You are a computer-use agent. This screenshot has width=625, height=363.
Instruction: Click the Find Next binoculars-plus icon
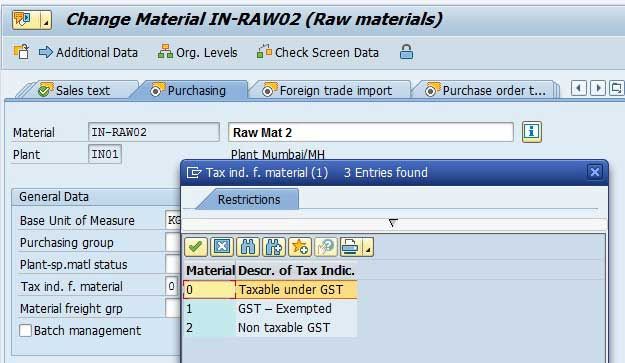(x=273, y=247)
